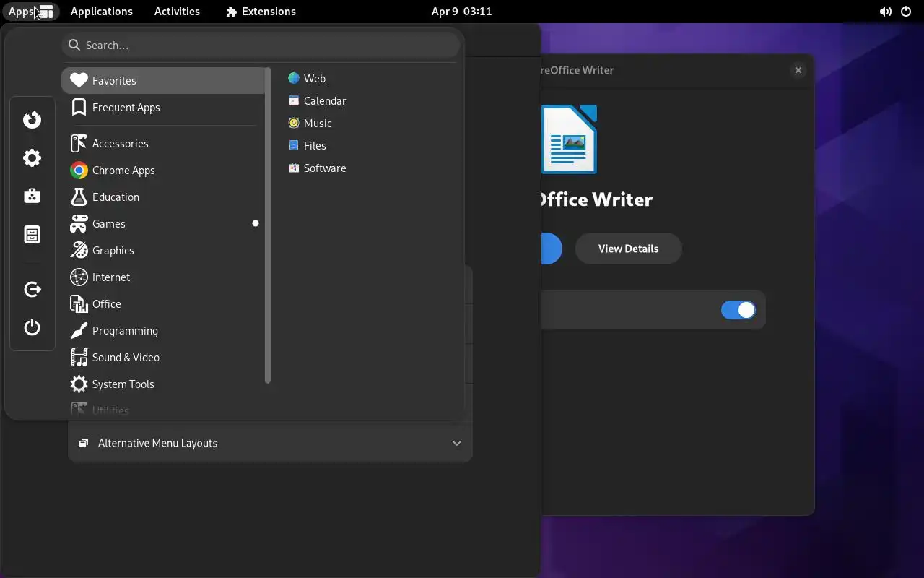Open Activities overview

pyautogui.click(x=177, y=12)
